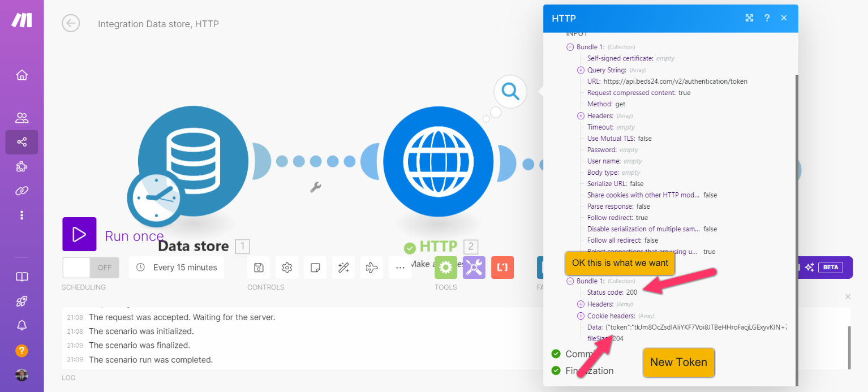Save the scenario with the disk icon
Screen dimensions: 868x392
[x=259, y=268]
